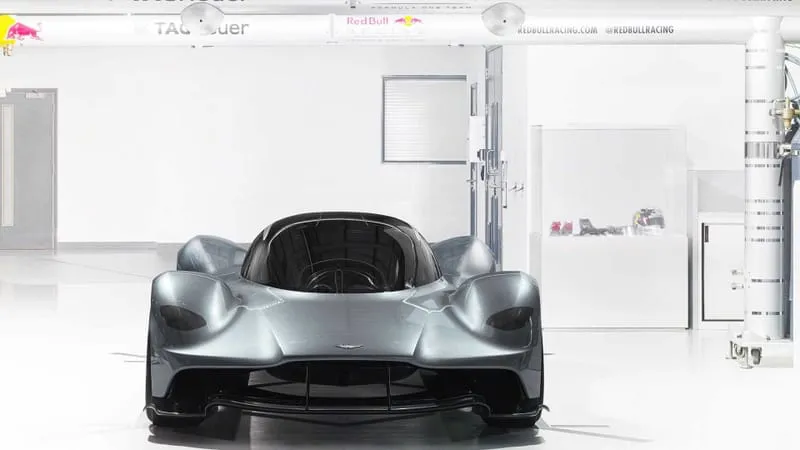Click the @REDBULLRACING handle text
Image resolution: width=800 pixels, height=450 pixels.
[x=639, y=30]
